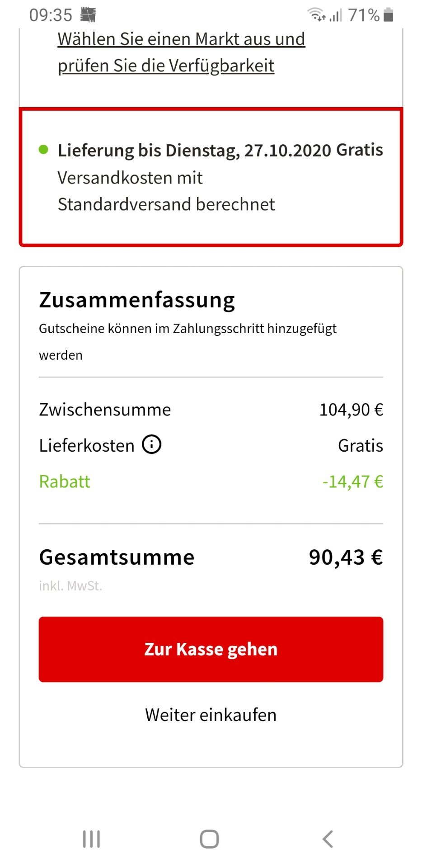Screen dimensions: 422x868
Task: Open the Markt auswählen availability link
Action: tap(181, 52)
